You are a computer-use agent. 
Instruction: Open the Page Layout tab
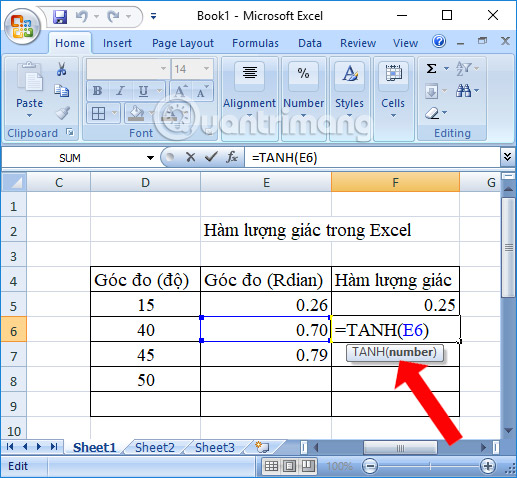pos(183,43)
